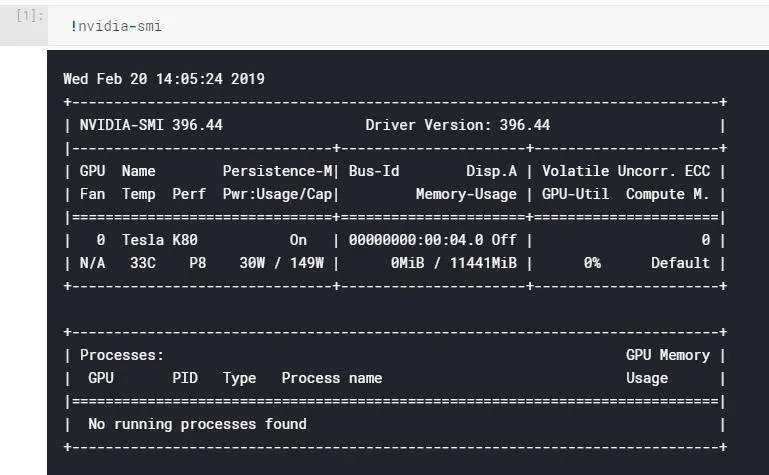
Task: Click the Bus-Id column header
Action: (374, 171)
